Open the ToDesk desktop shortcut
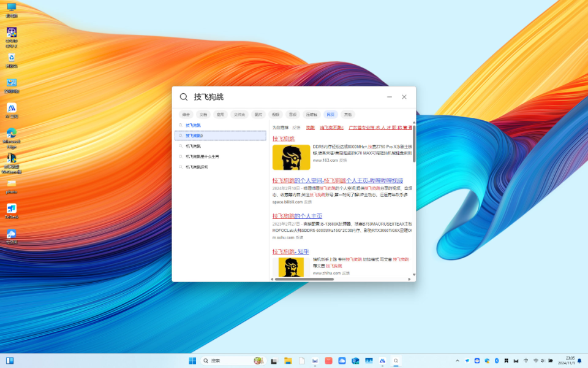 [x=12, y=211]
